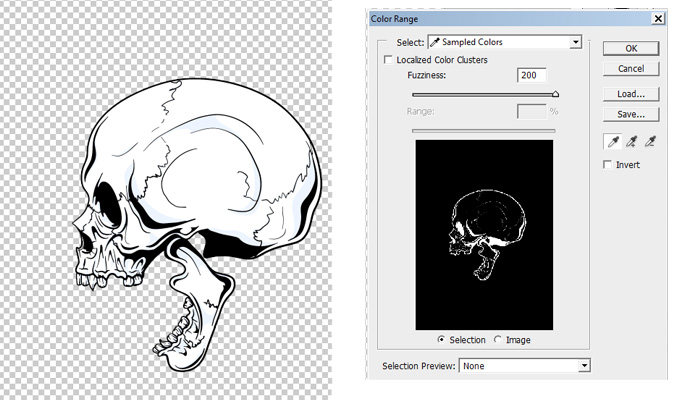The image size is (700, 400).
Task: Choose the Selection preview radio button
Action: pyautogui.click(x=441, y=340)
